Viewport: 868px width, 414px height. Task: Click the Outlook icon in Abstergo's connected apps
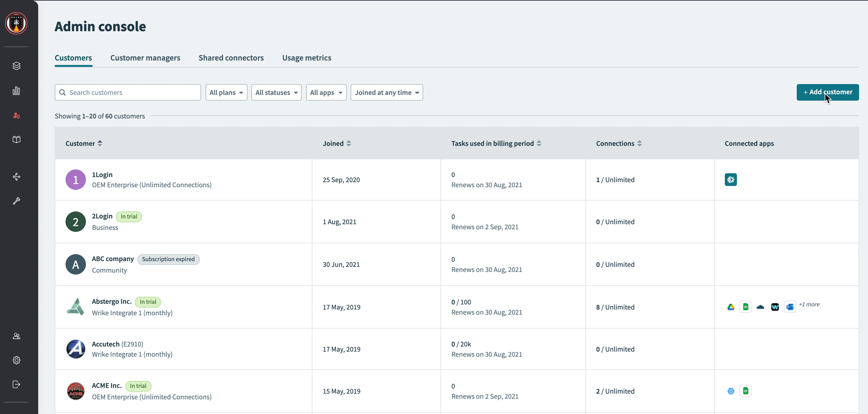790,307
